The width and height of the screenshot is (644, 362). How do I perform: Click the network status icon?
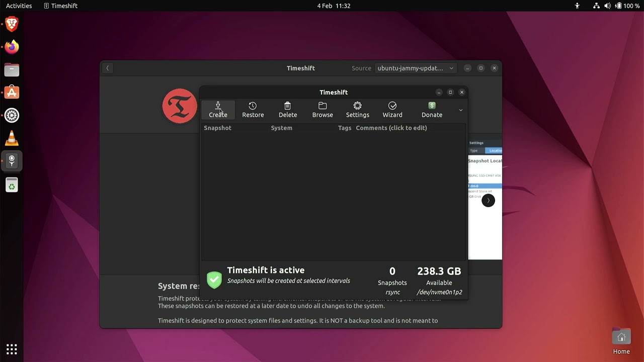(596, 6)
